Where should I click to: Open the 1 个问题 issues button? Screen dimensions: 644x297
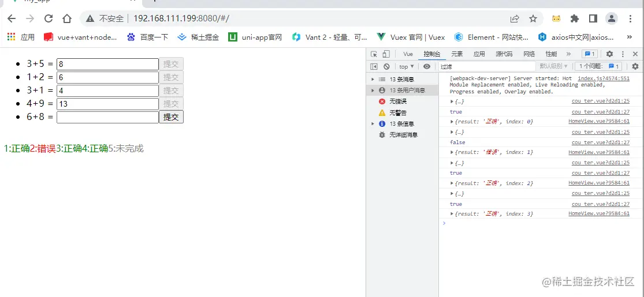click(598, 66)
